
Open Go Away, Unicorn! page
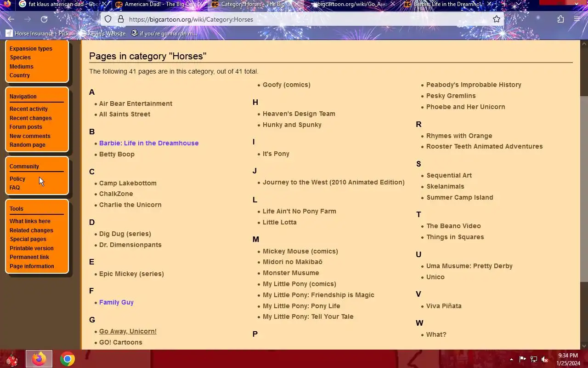(128, 331)
